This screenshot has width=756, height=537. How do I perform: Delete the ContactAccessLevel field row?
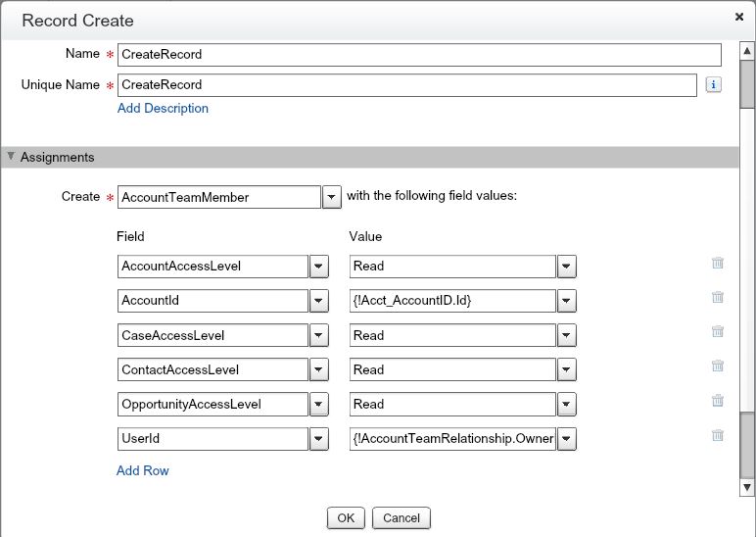(x=718, y=366)
